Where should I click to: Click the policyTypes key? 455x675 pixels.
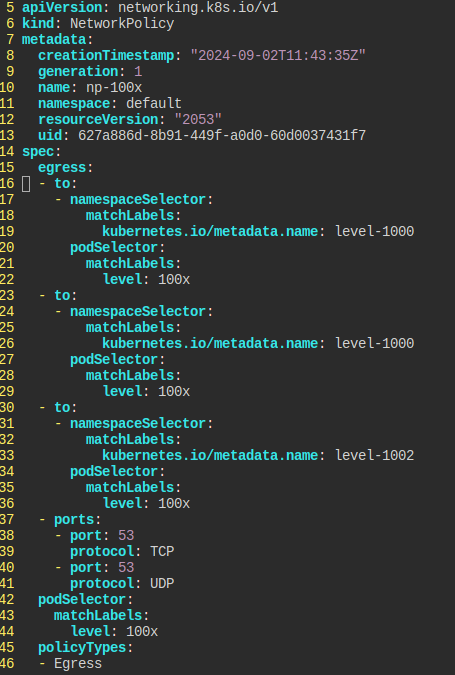(x=82, y=647)
